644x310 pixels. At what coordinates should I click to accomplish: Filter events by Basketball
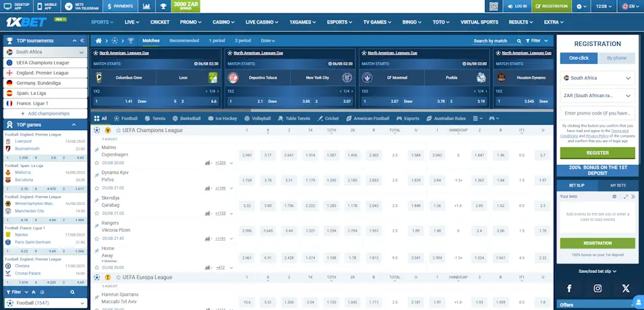pos(187,118)
